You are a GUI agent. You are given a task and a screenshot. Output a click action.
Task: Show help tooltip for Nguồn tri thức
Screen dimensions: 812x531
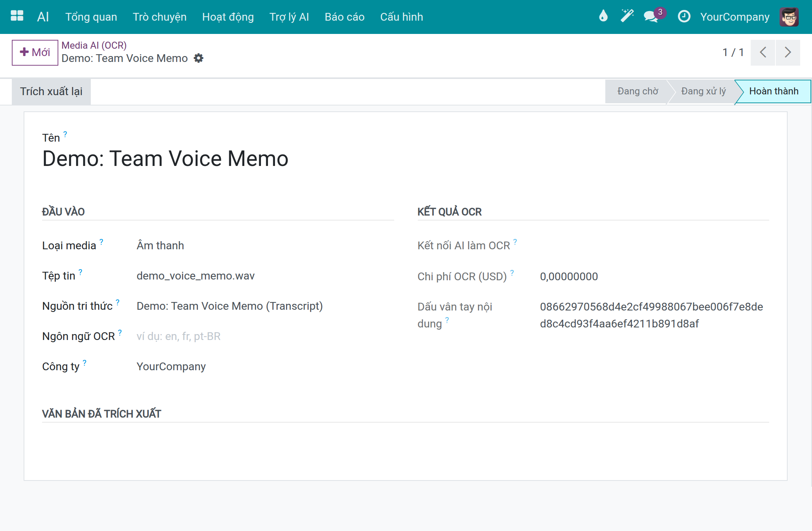[118, 302]
